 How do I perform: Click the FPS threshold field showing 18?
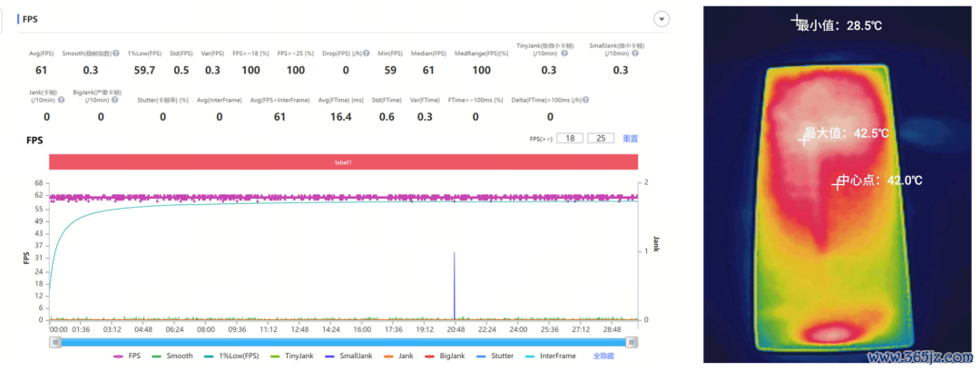(570, 139)
